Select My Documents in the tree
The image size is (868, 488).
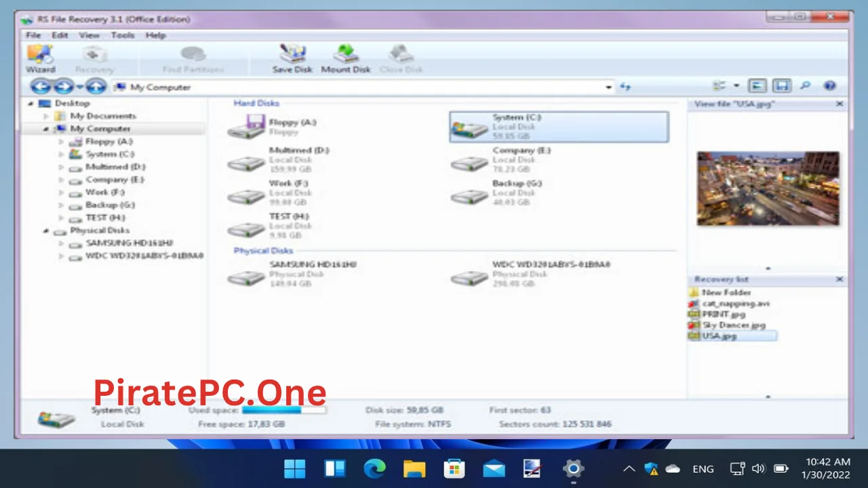(103, 116)
